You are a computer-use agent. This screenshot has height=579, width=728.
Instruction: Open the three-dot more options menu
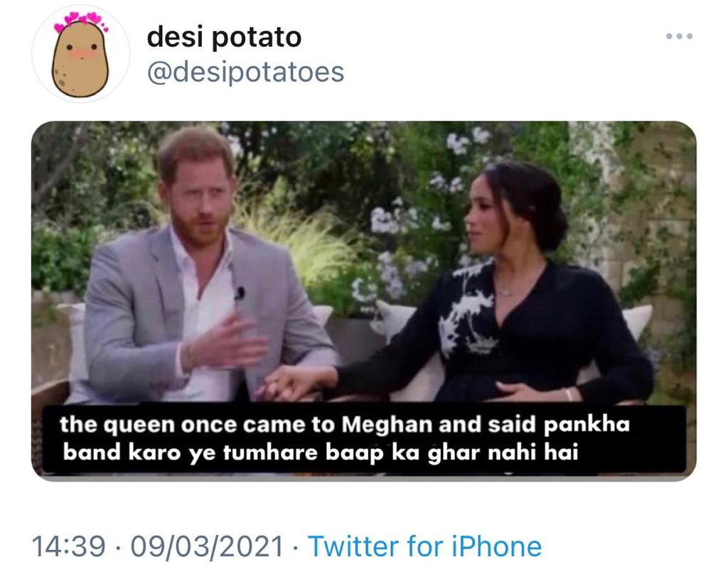[x=679, y=36]
